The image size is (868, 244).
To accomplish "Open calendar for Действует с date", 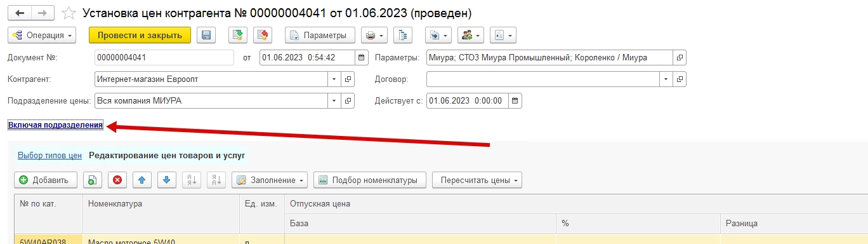I will click(x=515, y=101).
